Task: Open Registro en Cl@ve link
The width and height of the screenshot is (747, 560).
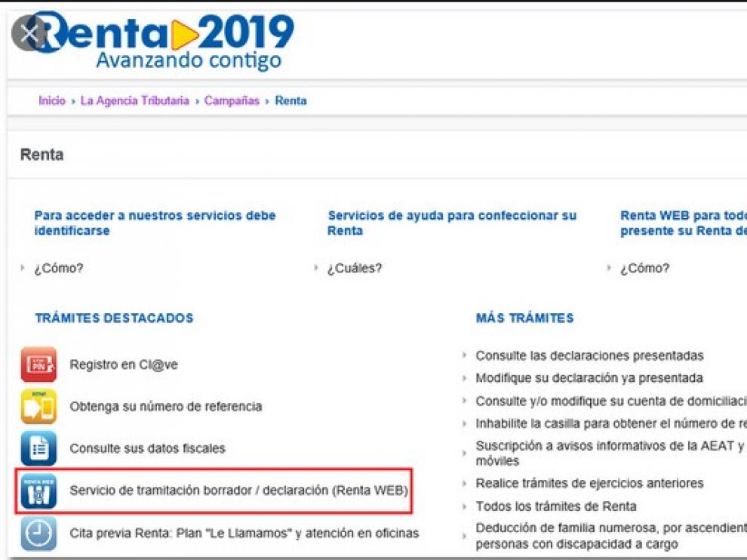Action: click(x=124, y=365)
